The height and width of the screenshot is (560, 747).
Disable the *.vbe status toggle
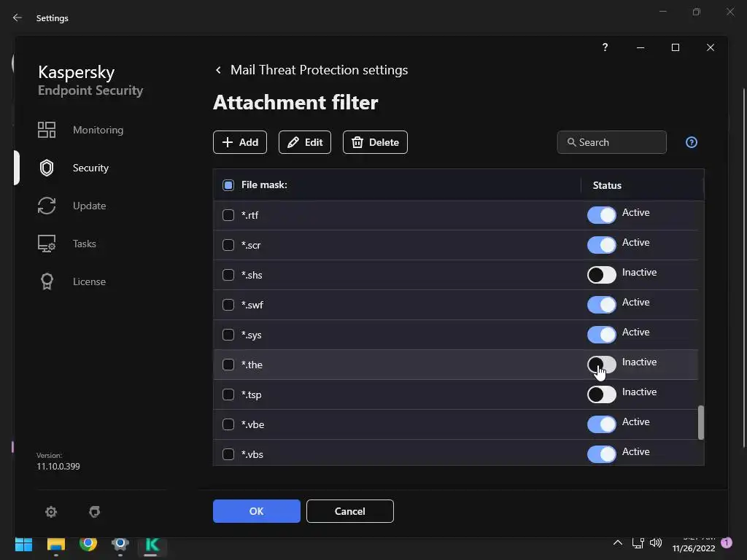click(x=601, y=424)
